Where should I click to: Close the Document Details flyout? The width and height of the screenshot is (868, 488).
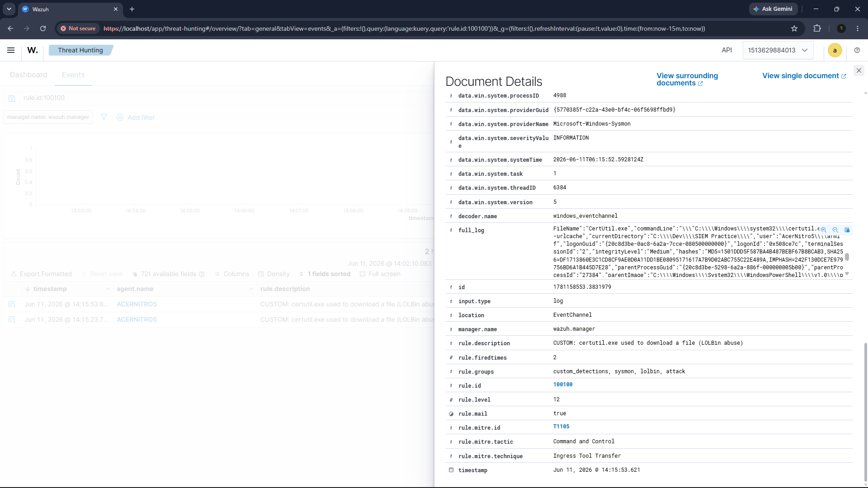coord(859,70)
